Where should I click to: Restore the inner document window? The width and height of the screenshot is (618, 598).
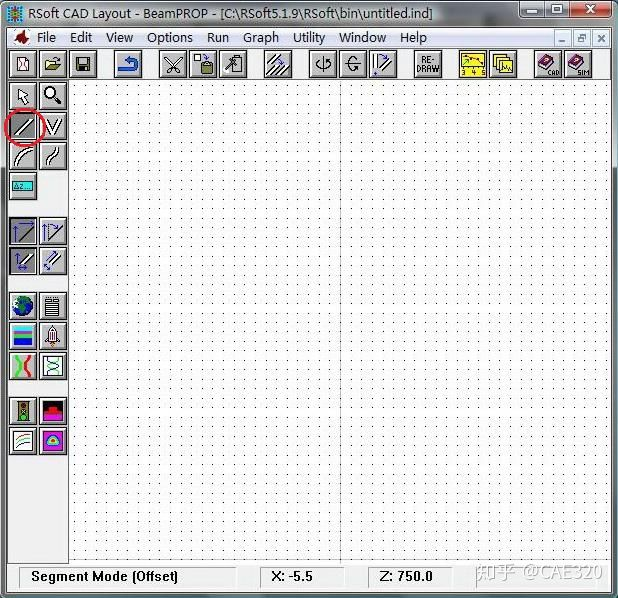click(581, 39)
